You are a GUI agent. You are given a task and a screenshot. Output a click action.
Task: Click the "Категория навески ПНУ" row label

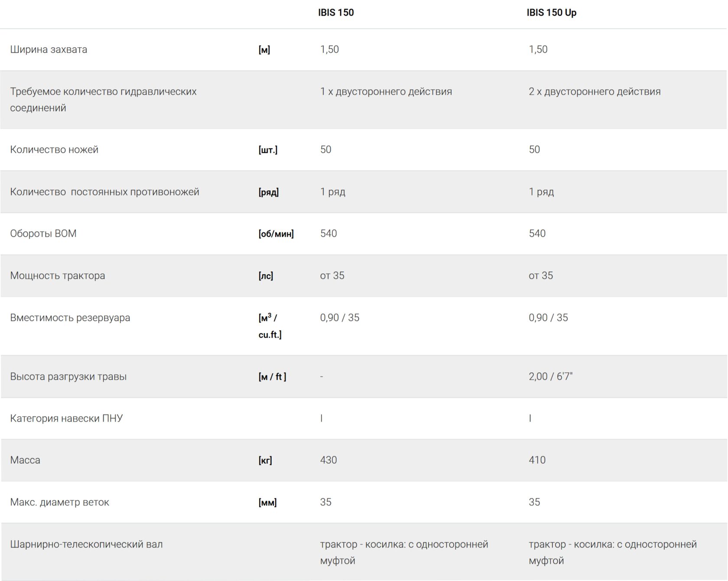coord(66,418)
